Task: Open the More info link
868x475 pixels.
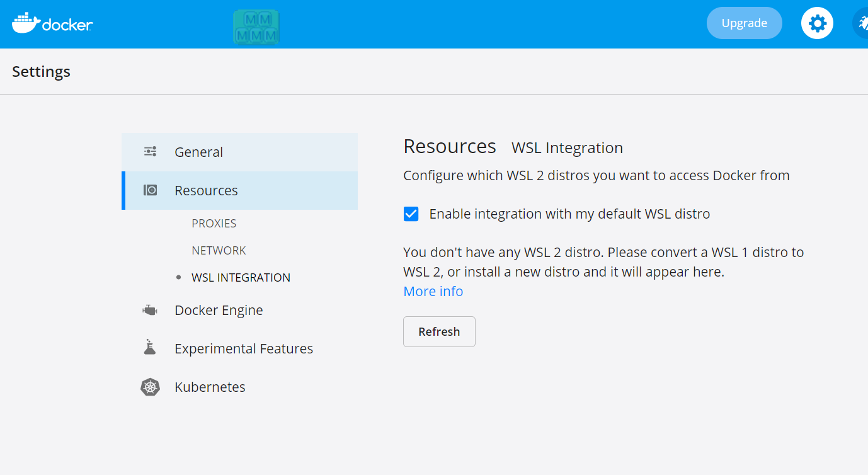Action: tap(433, 291)
